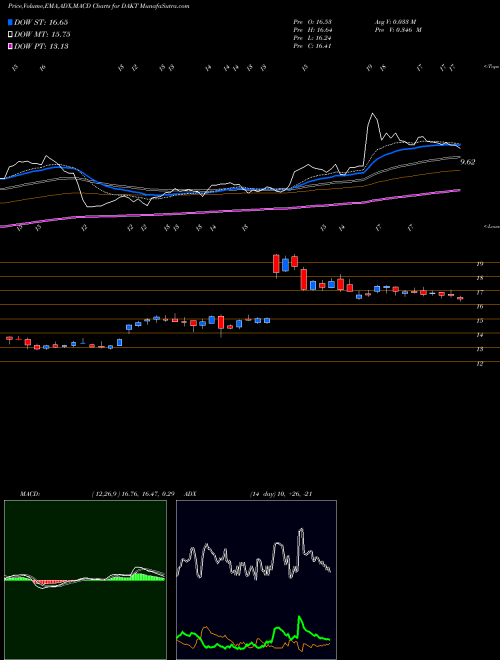Click the magenta DOW PT legend swatch
The width and height of the screenshot is (500, 660).
tap(10, 46)
